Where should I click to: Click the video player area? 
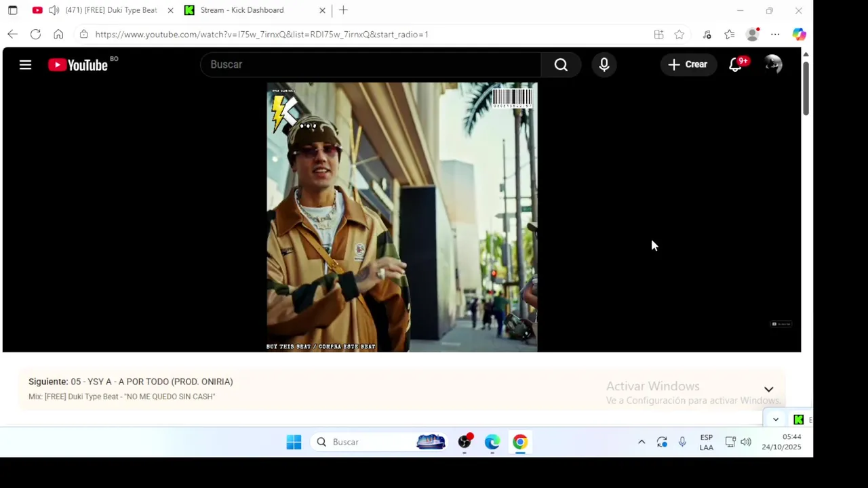[402, 217]
